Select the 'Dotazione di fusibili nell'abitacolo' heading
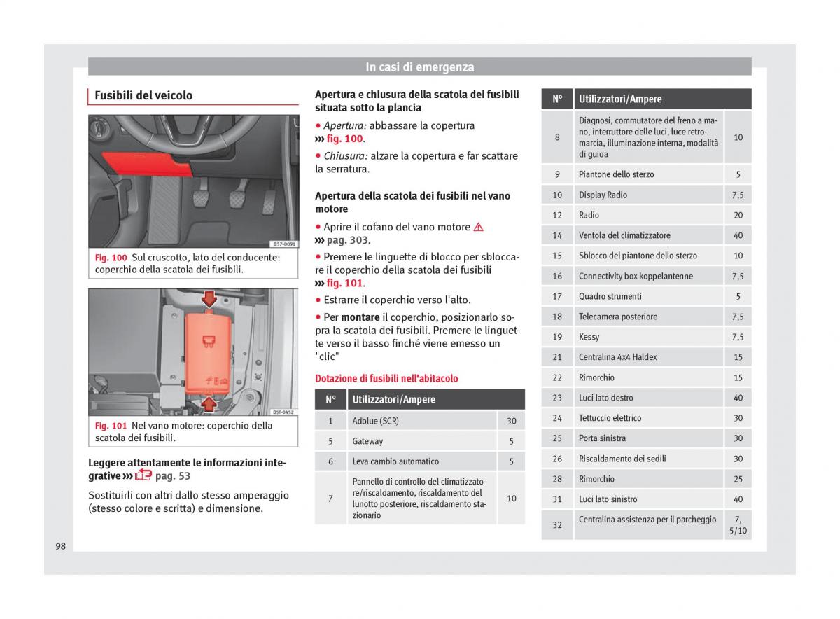 point(386,378)
